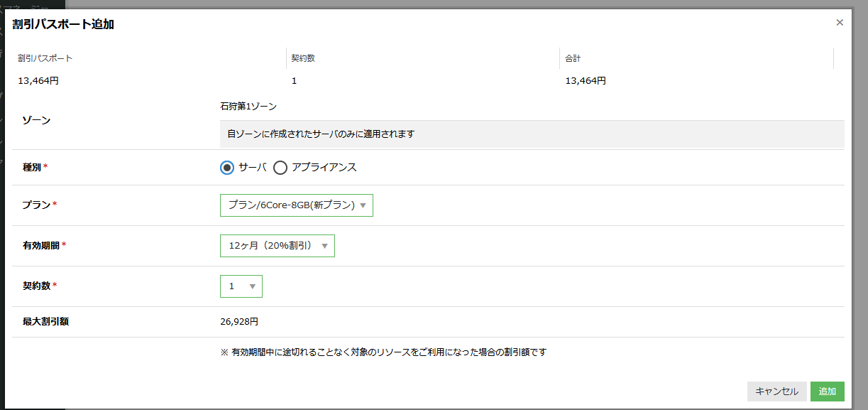
Task: Click the 26,928円 maximum discount value
Action: [x=239, y=322]
